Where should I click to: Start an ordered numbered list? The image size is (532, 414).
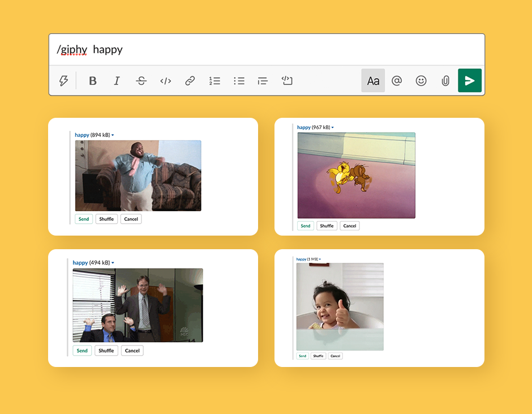point(214,81)
